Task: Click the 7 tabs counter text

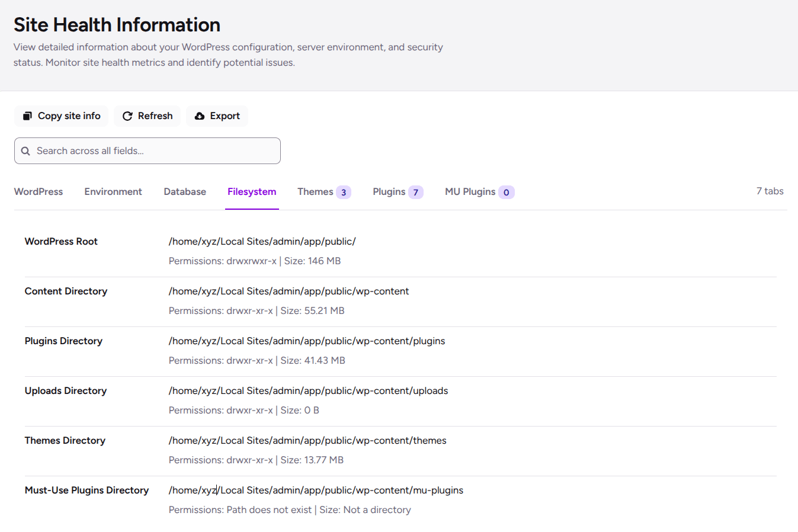Action: tap(770, 191)
